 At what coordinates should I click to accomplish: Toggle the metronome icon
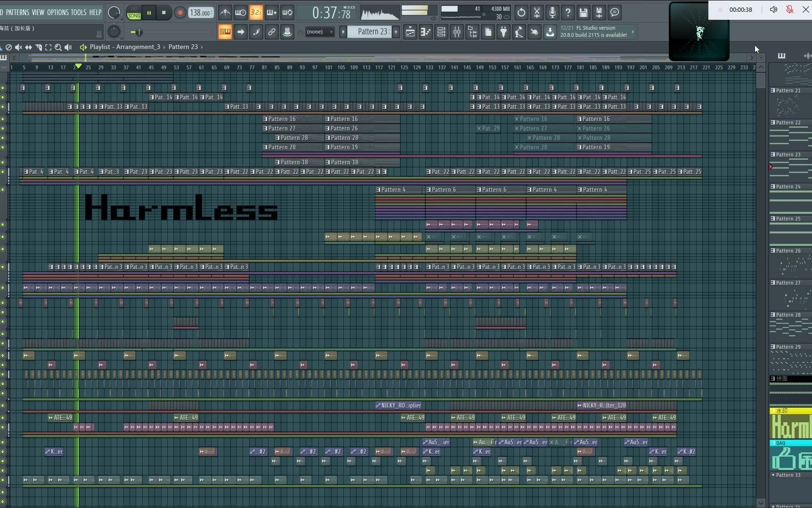coord(225,13)
